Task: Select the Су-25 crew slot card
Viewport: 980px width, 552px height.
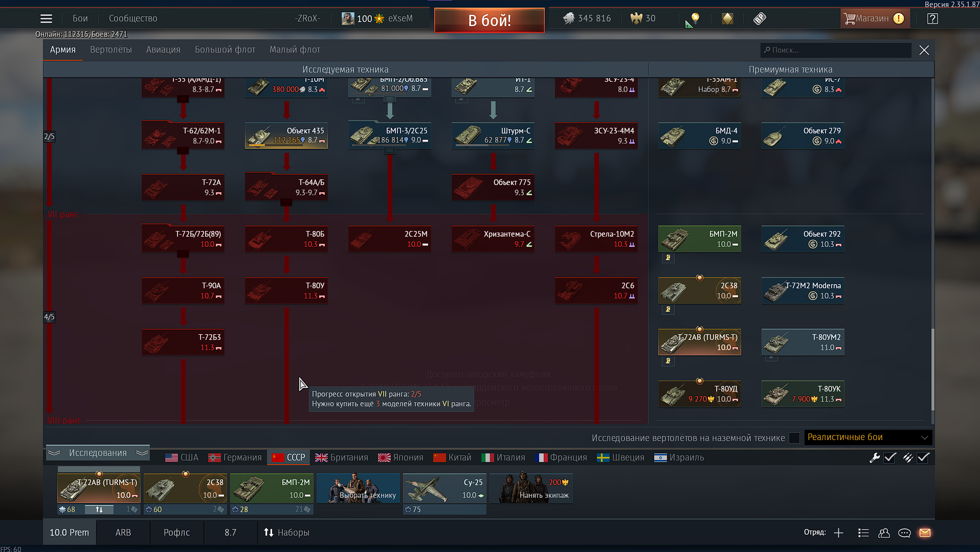Action: tap(444, 488)
